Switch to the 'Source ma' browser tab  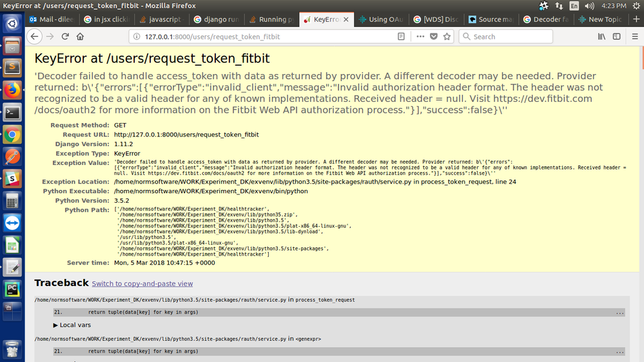pos(493,19)
